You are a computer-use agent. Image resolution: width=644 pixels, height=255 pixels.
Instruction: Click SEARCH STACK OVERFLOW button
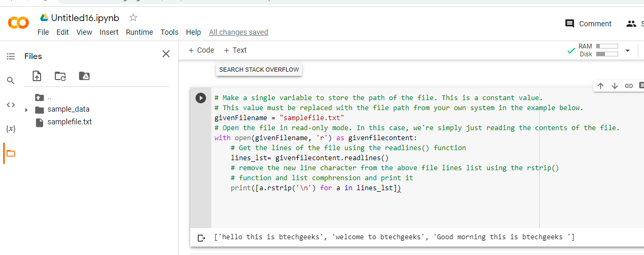click(x=259, y=70)
